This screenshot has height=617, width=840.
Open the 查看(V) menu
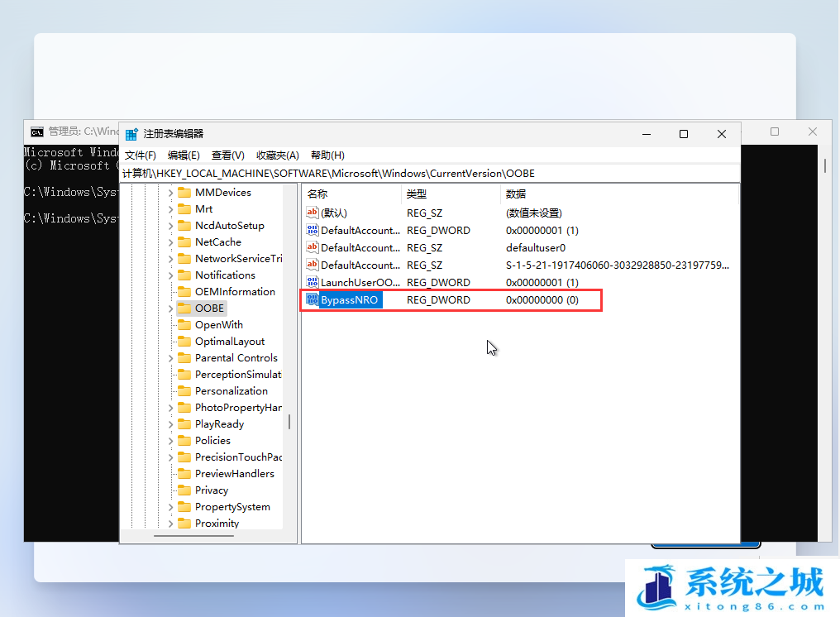(x=228, y=155)
